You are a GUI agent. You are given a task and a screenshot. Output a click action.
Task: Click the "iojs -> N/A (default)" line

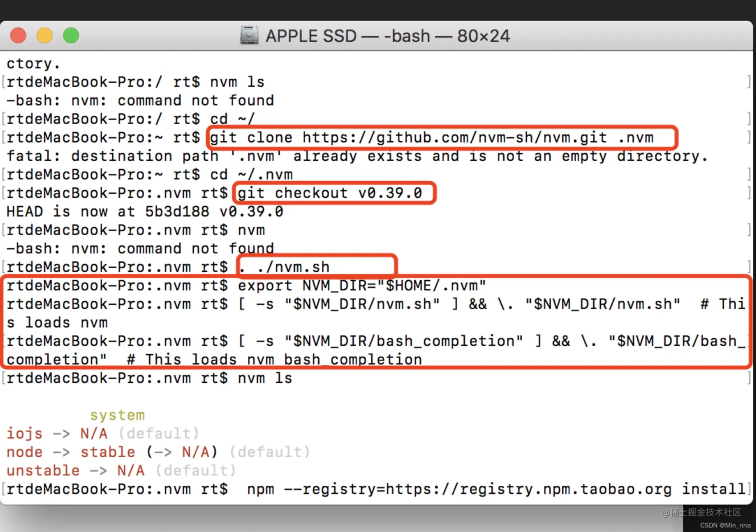(x=102, y=433)
